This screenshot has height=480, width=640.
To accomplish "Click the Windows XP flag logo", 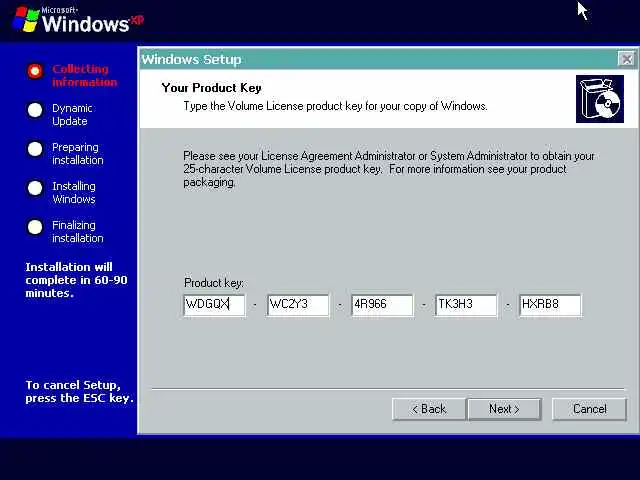I will pos(26,18).
